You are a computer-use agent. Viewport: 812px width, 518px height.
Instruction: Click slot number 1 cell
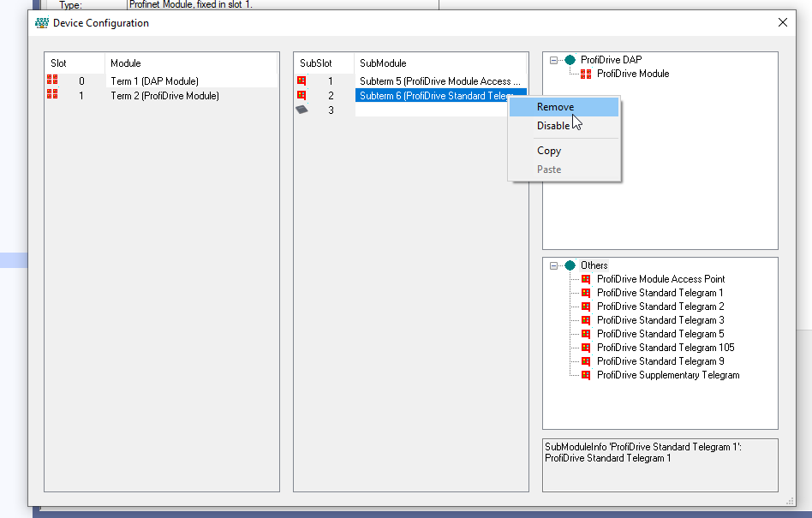[x=81, y=96]
